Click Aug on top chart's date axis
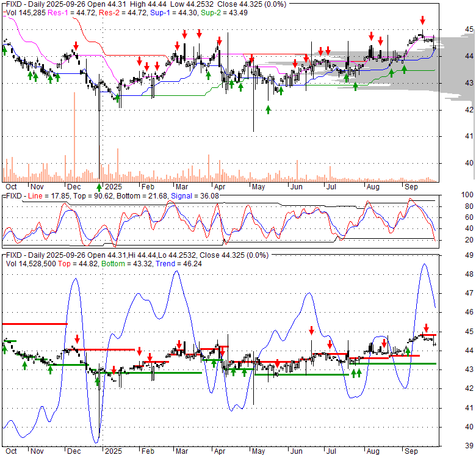476x455 pixels. coord(373,187)
